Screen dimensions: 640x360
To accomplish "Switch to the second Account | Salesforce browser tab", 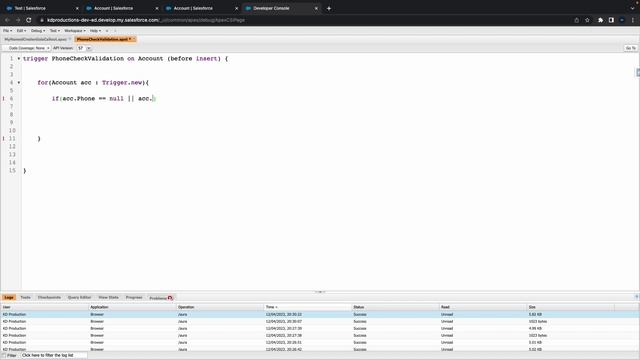I will (201, 8).
